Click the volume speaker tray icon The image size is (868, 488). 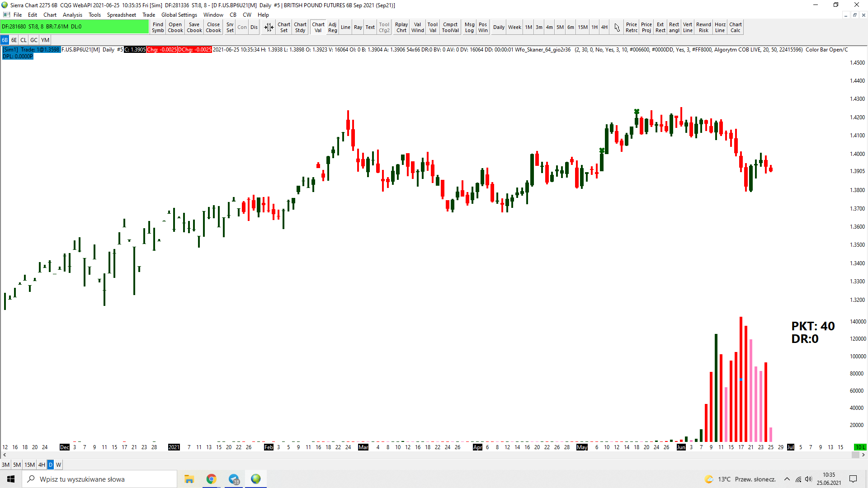coord(808,479)
